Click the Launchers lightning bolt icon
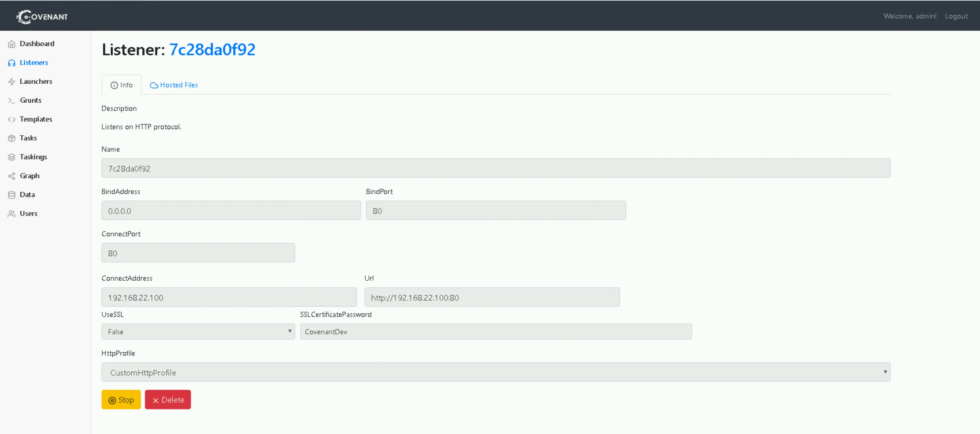Viewport: 980px width, 434px height. (x=12, y=82)
